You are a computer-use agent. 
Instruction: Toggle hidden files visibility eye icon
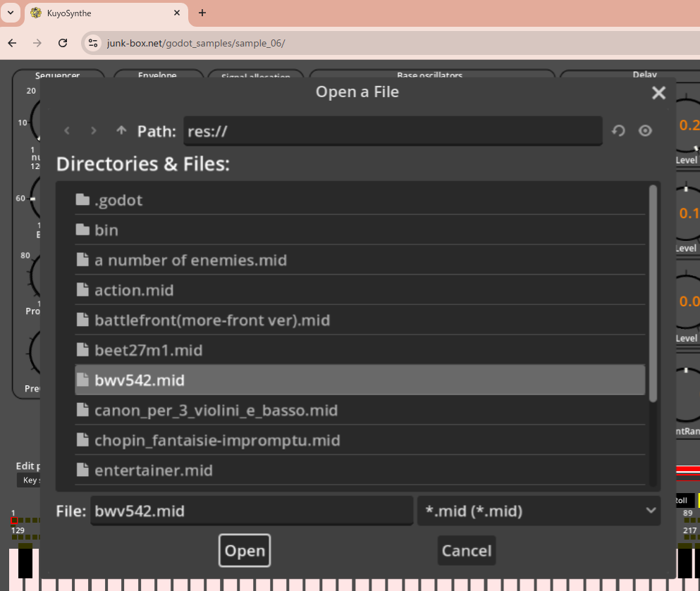pos(645,131)
